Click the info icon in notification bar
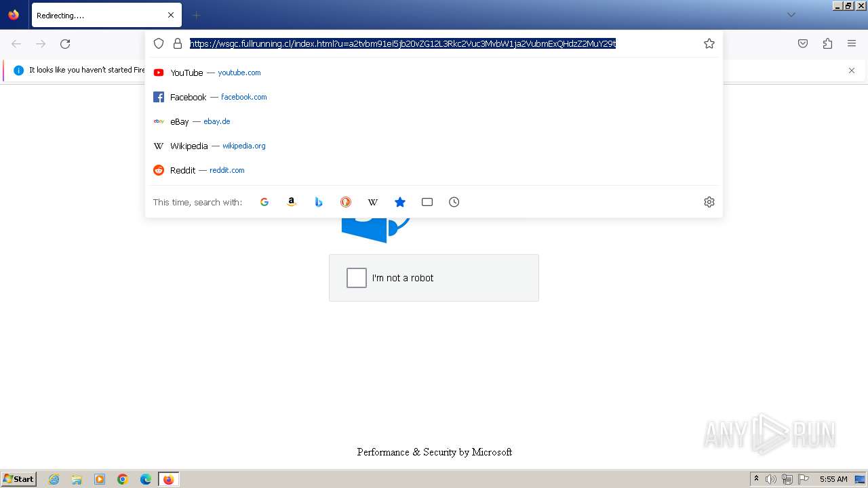The height and width of the screenshot is (488, 868). (x=18, y=70)
